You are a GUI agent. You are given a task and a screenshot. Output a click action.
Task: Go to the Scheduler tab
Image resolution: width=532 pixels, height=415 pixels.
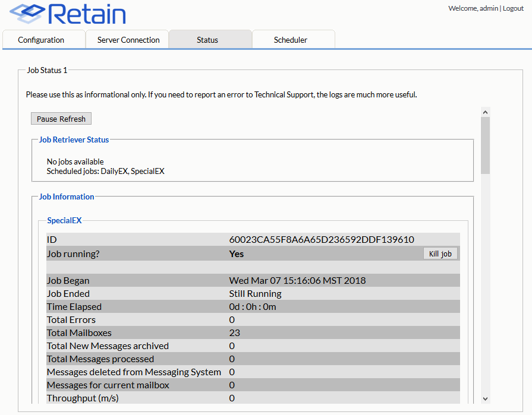[291, 40]
